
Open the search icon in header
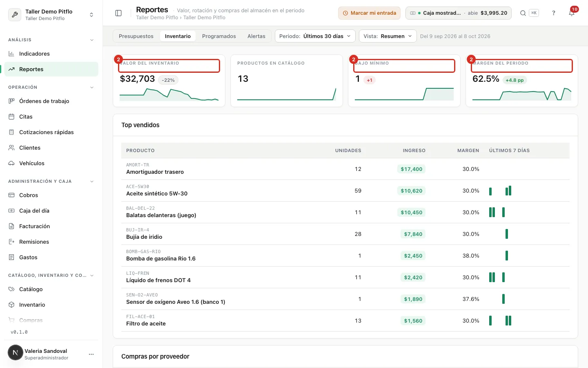tap(523, 13)
